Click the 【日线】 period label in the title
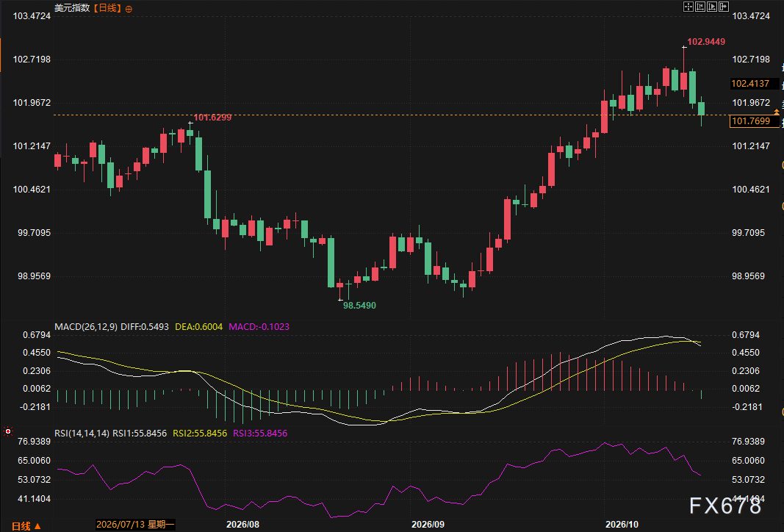 [x=107, y=8]
